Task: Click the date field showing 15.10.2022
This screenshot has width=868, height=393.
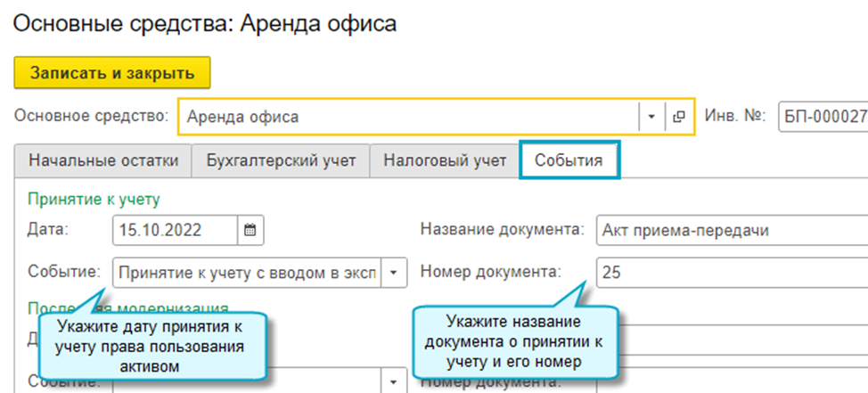Action: [174, 230]
